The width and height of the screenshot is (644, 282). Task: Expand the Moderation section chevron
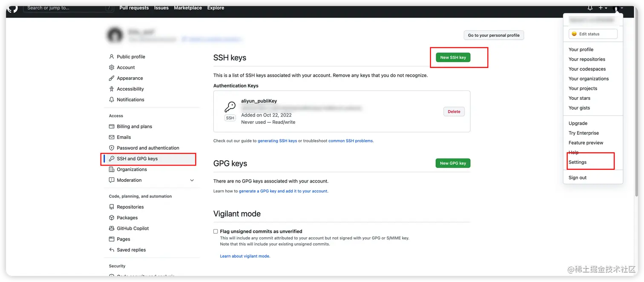tap(192, 180)
